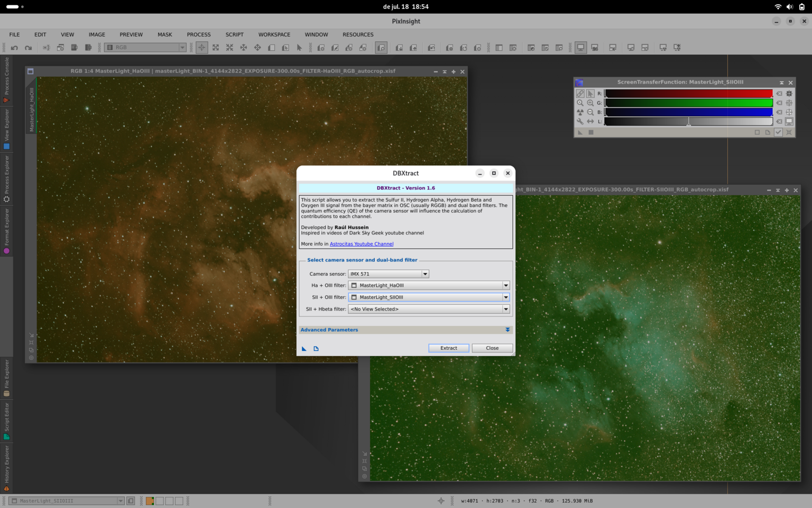
Task: Open the Process Explorer side tab
Action: (x=6, y=179)
